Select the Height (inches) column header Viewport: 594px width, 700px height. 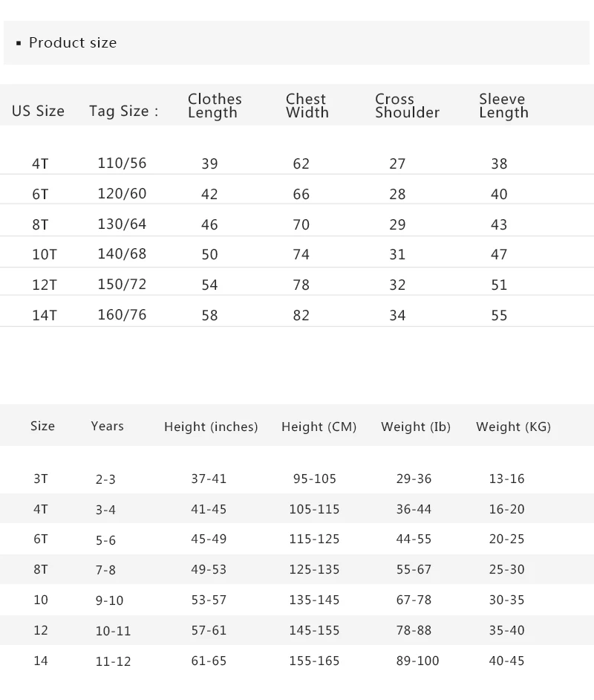(211, 427)
